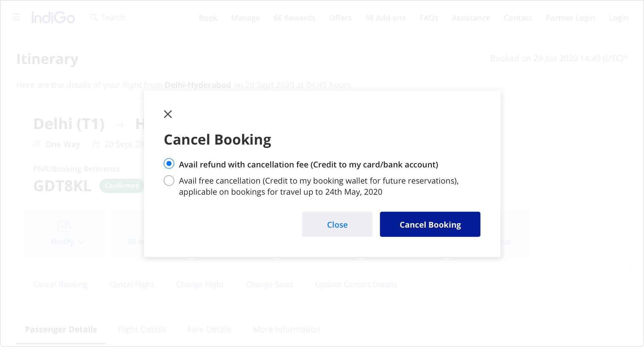Open the 6E Rewards menu
The height and width of the screenshot is (347, 644).
(294, 18)
